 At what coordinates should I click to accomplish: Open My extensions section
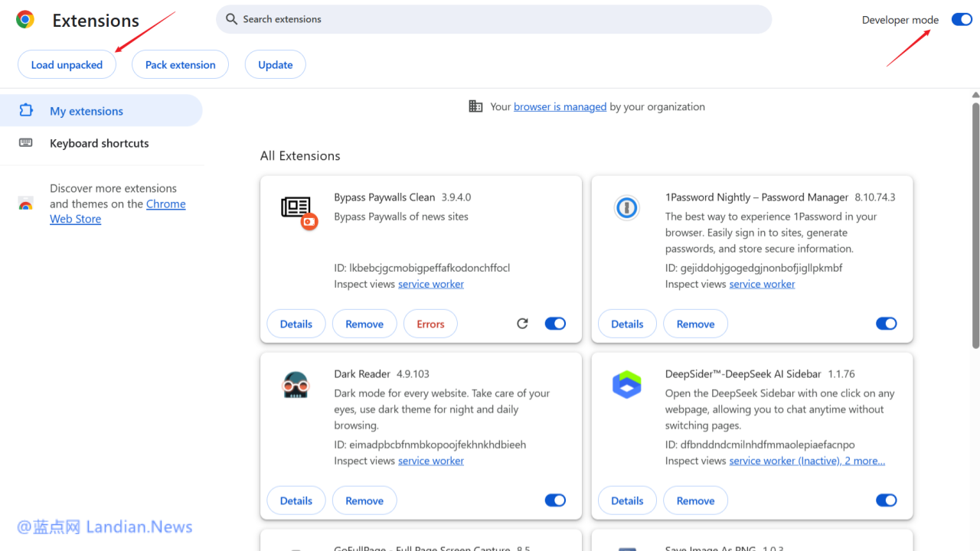101,111
